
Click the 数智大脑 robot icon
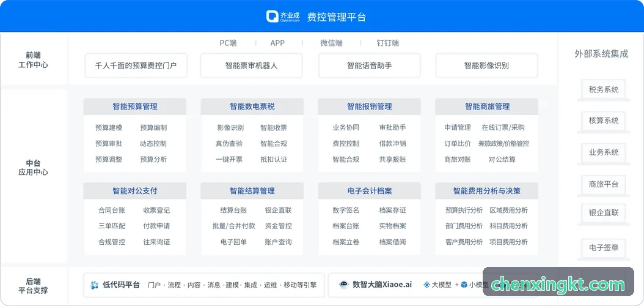pos(344,285)
